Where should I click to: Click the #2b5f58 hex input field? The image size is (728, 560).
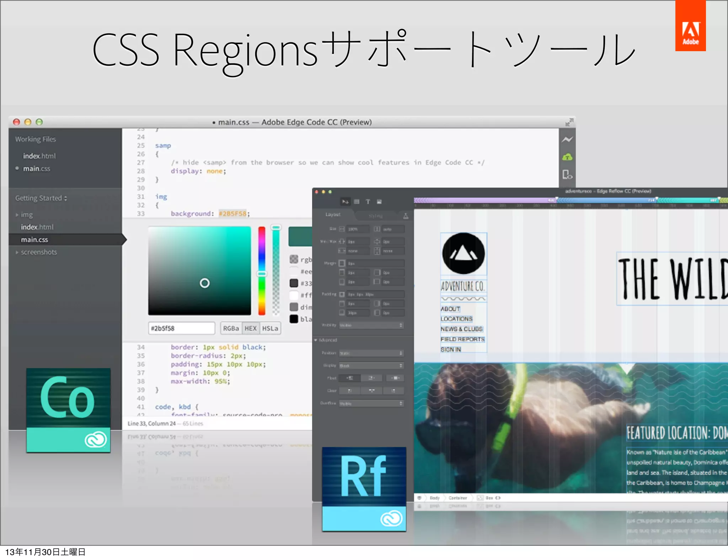point(182,328)
